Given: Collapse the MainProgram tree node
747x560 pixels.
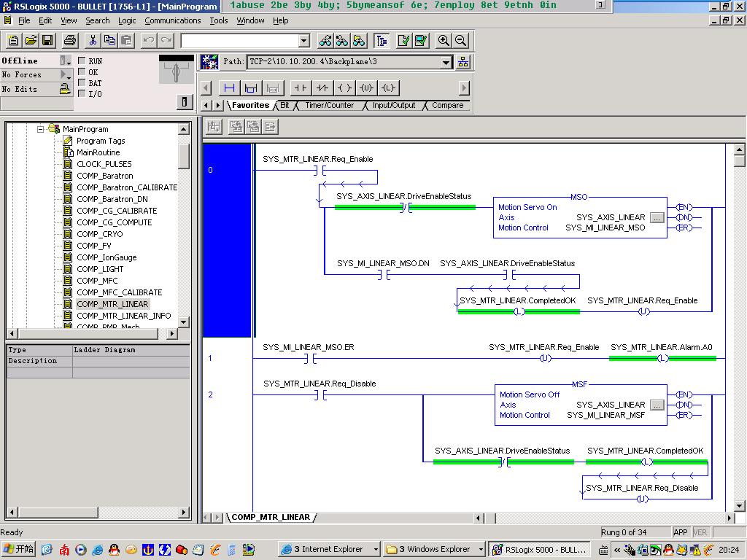Looking at the screenshot, I should click(x=41, y=129).
